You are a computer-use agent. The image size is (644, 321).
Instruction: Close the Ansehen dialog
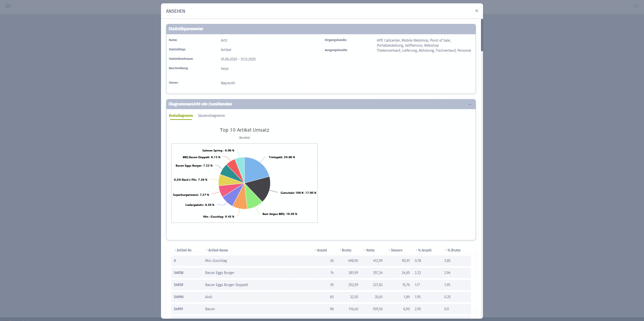pyautogui.click(x=476, y=11)
